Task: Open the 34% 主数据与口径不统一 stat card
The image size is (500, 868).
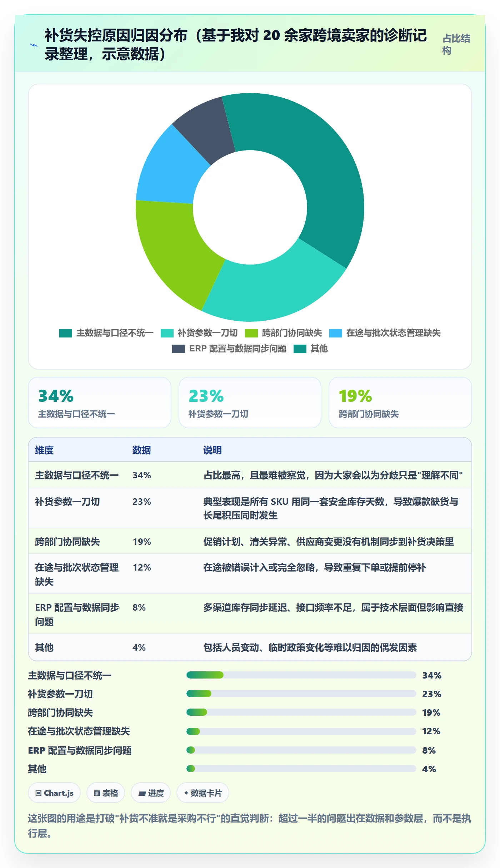Action: point(100,403)
